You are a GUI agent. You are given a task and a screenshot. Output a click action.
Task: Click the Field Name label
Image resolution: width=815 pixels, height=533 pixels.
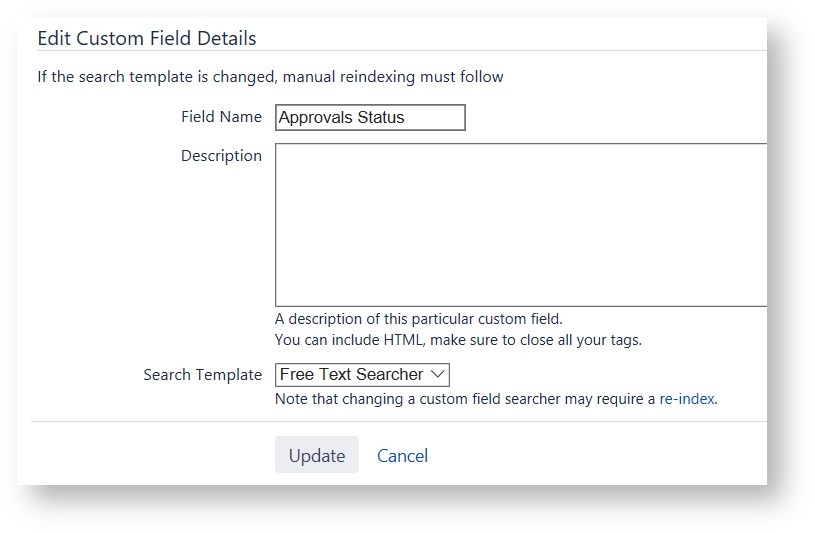pyautogui.click(x=221, y=117)
